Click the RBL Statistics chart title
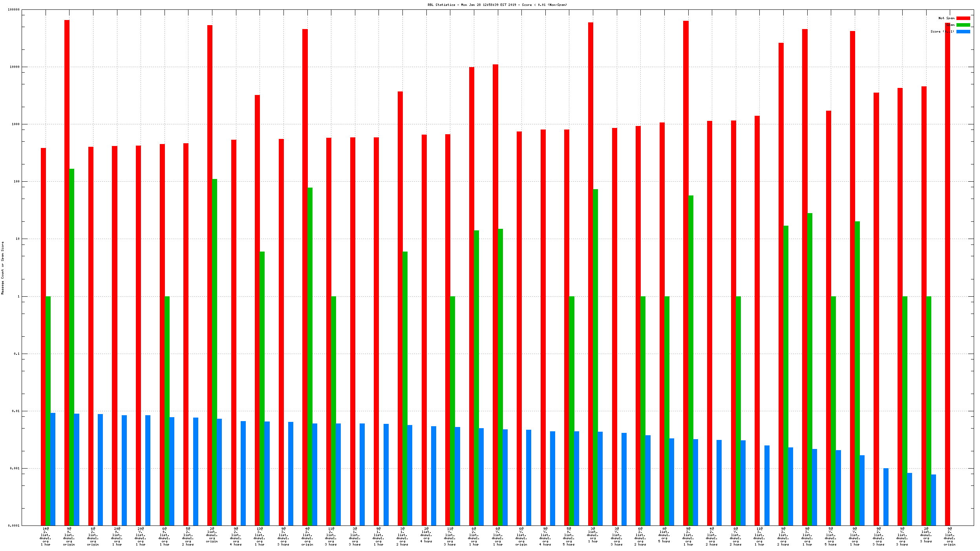This screenshot has height=551, width=980. pos(497,5)
